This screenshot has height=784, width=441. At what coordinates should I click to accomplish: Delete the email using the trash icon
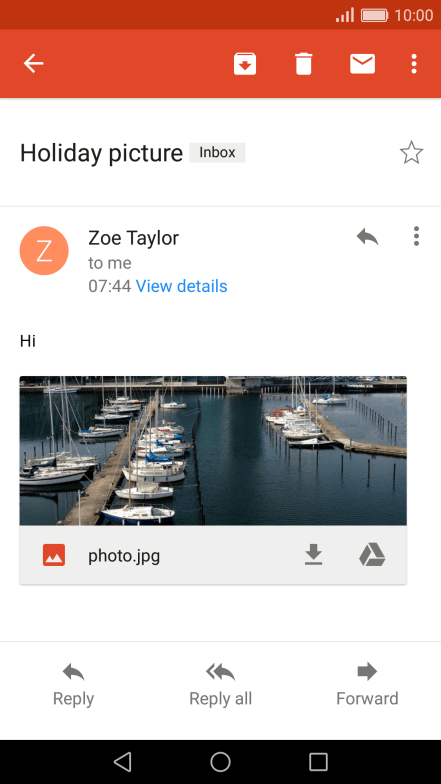point(304,64)
